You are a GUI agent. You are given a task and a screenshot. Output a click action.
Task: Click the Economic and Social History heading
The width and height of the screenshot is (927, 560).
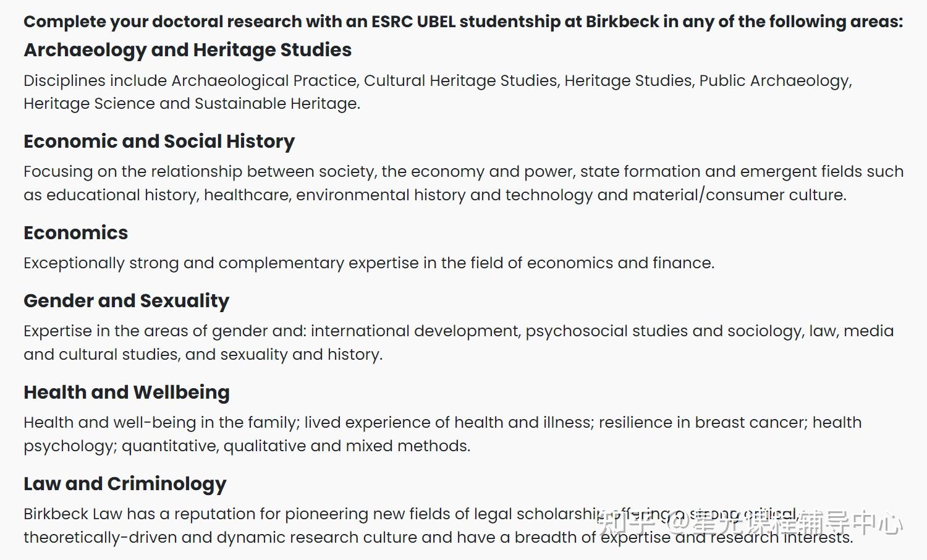coord(159,142)
